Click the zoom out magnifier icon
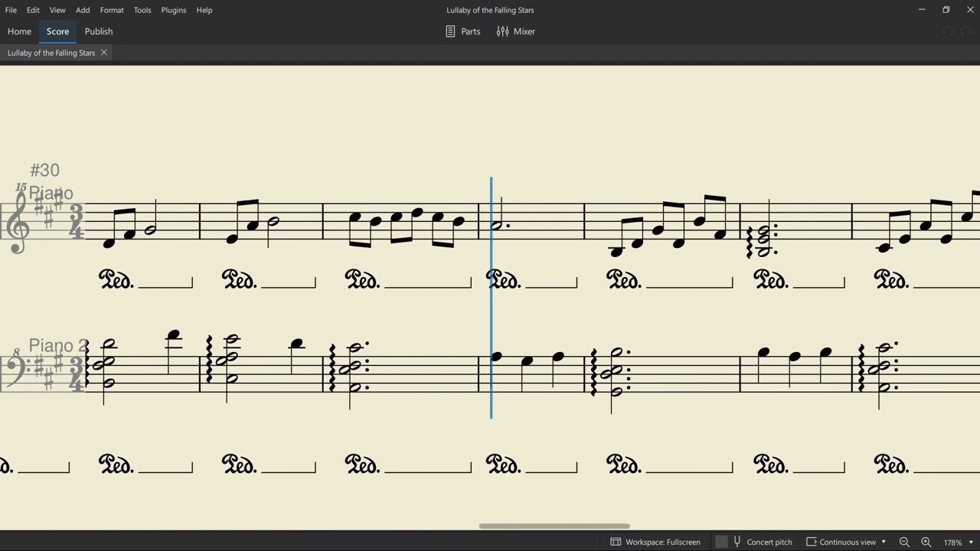980x551 pixels. pos(904,542)
